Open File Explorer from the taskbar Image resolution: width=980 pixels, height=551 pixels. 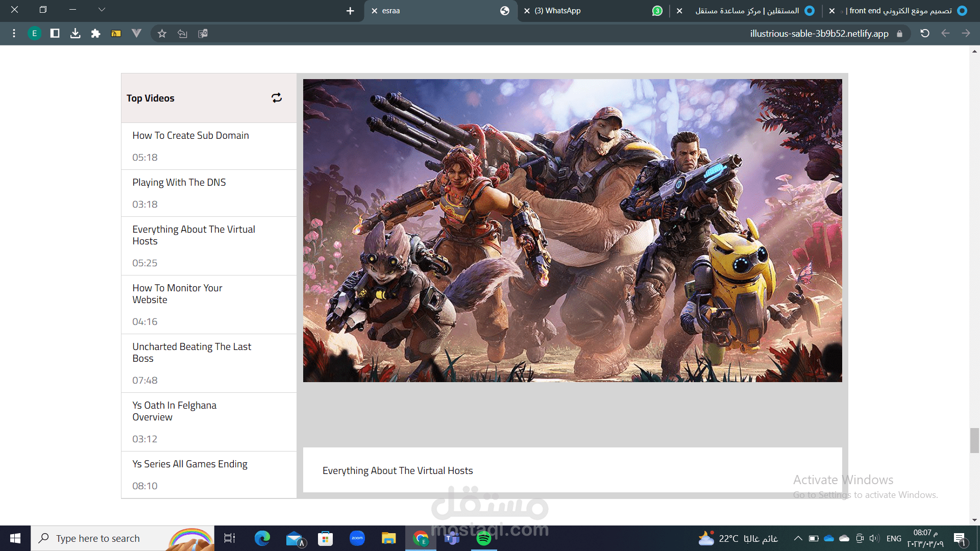pos(389,538)
